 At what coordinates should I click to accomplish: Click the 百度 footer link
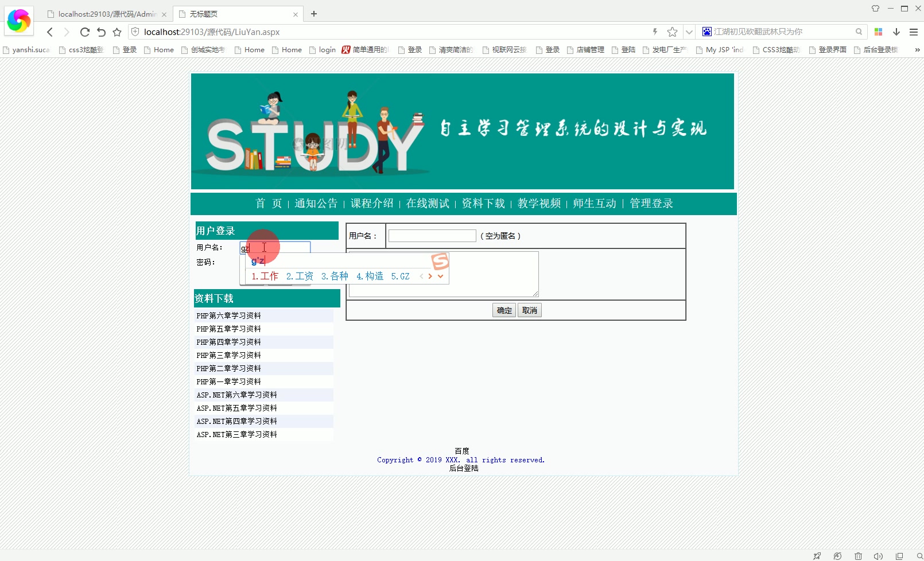(462, 451)
